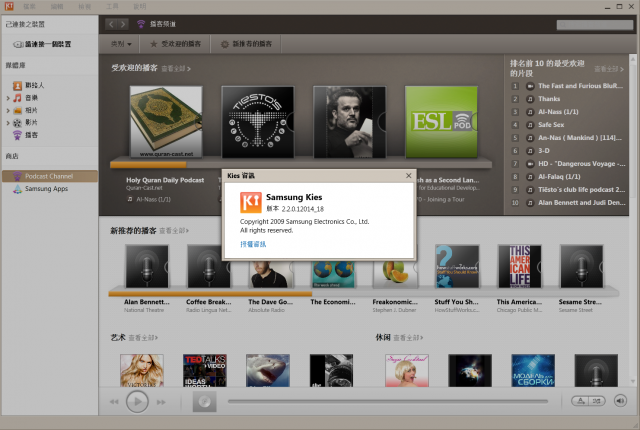Screen dimensions: 640x430
Task: View all Arts podcasts link
Action: (143, 338)
